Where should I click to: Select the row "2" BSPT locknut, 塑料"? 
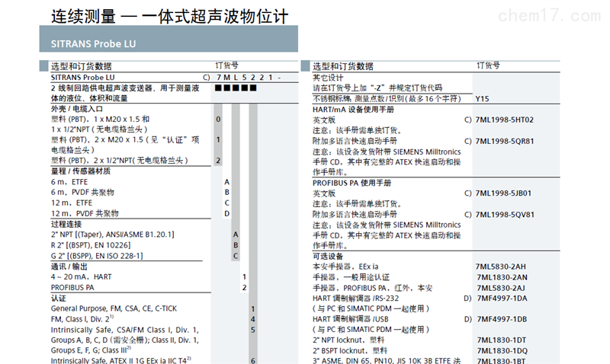click(x=350, y=350)
